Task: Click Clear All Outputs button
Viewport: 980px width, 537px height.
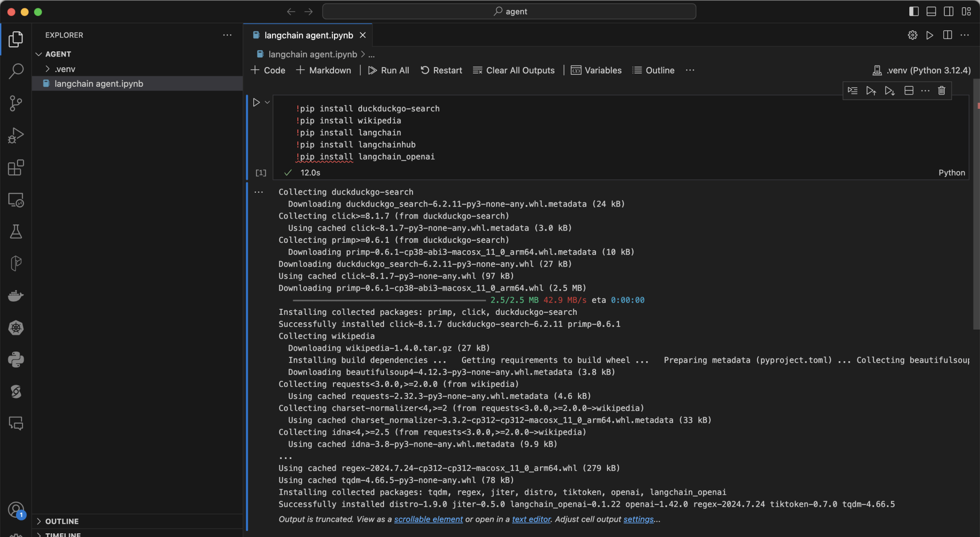Action: (514, 70)
